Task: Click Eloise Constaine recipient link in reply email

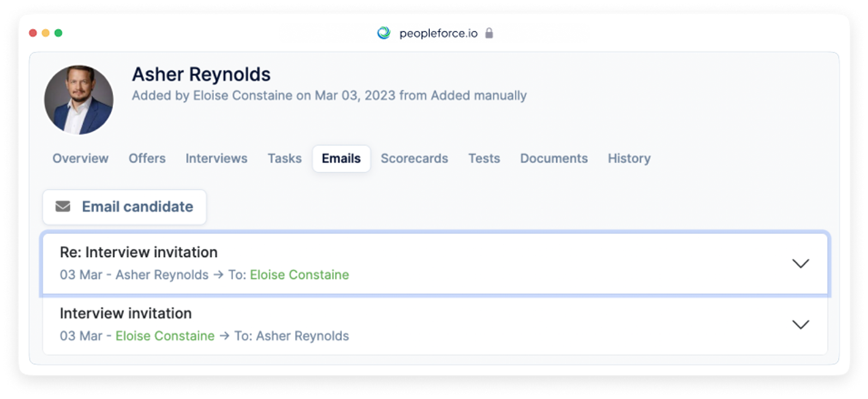Action: (299, 275)
